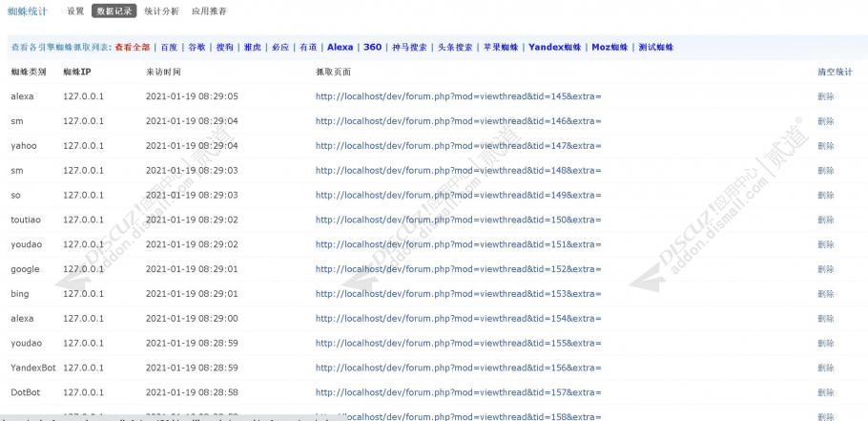Select timestamp 2021-01-19 08:28:58
The height and width of the screenshot is (421, 868).
pos(192,392)
